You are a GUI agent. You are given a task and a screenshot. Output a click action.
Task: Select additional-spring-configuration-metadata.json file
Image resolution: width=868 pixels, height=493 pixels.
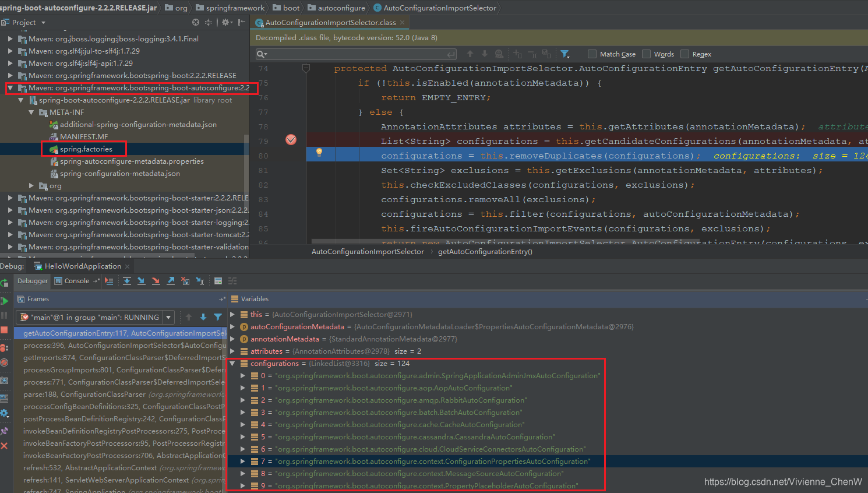coord(138,125)
